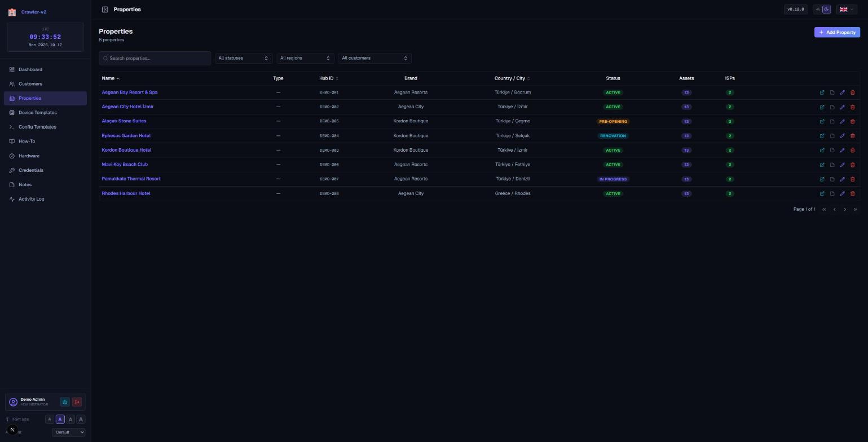Screen dimensions: 868x442
Task: Click the RENOVATION status badge for Ephesus Garden Hotel
Action: tap(613, 136)
